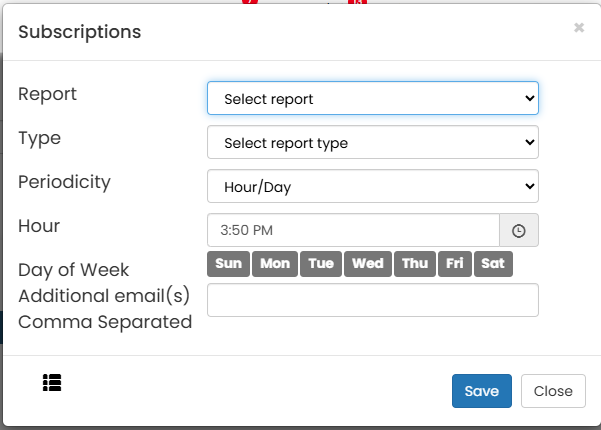Viewport: 601px width, 430px height.
Task: Open the Periodicity dropdown showing Hour/Day
Action: coord(373,186)
